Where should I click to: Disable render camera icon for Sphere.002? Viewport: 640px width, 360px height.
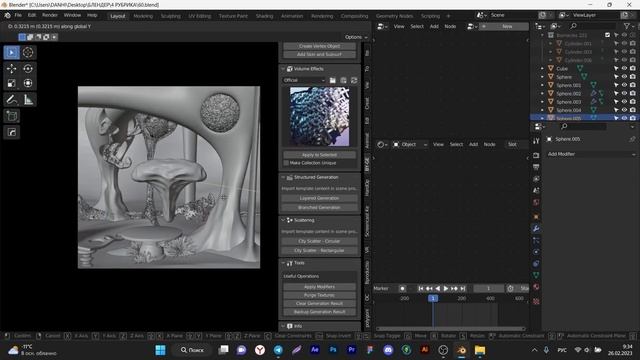tap(632, 93)
